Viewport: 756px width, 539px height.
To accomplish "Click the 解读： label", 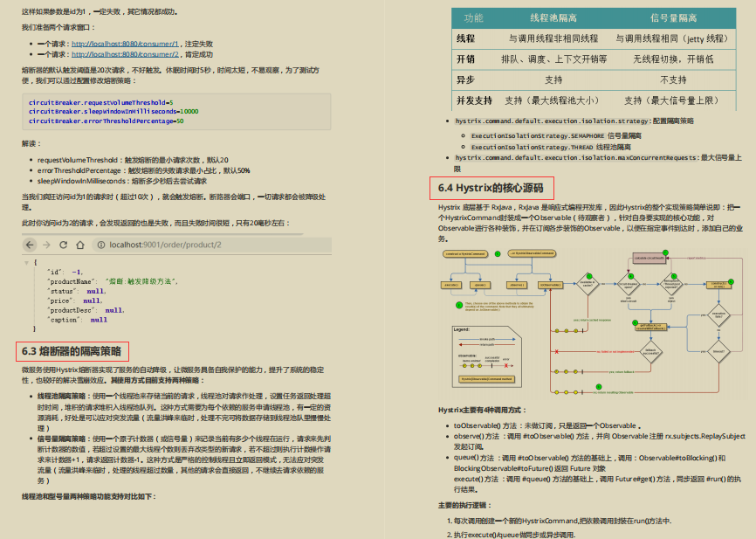I will [x=31, y=144].
